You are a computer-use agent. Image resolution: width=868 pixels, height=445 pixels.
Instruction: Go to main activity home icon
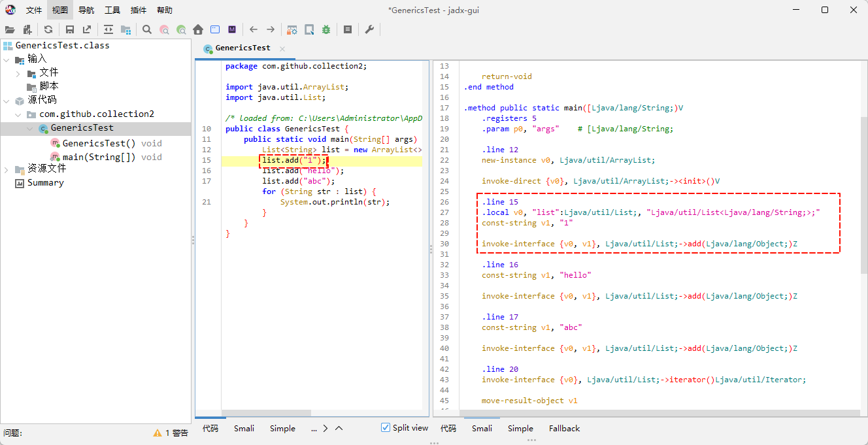point(198,29)
